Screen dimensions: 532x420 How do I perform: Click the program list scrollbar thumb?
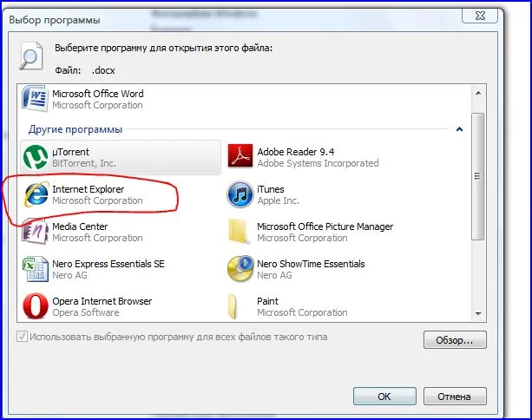pyautogui.click(x=478, y=176)
